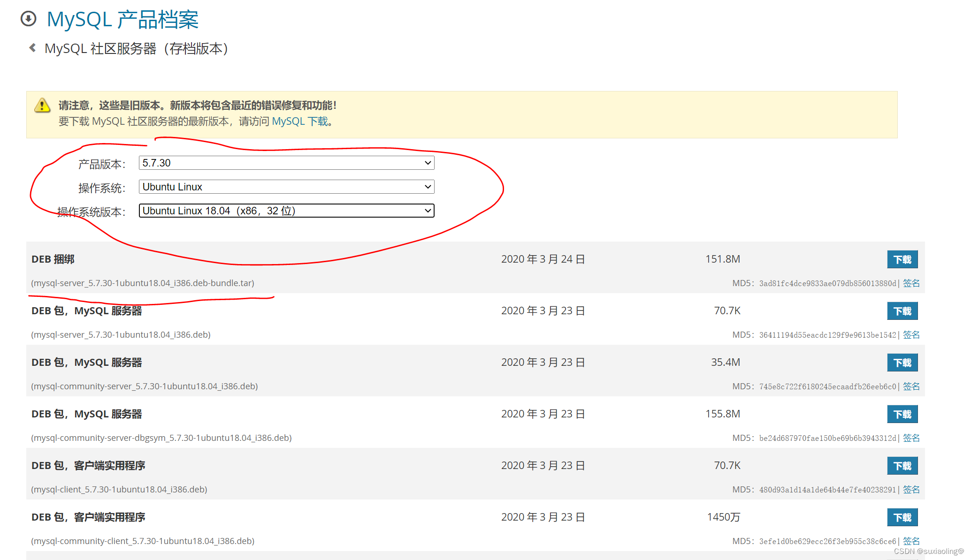The image size is (971, 560).
Task: Click the yellow warning triangle icon
Action: tap(42, 106)
